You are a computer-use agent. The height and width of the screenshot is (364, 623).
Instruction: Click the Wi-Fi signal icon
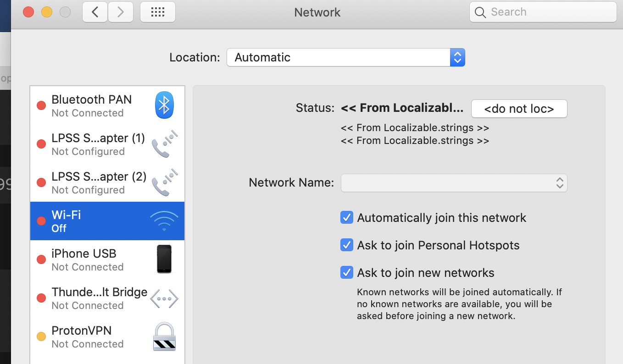[x=164, y=221]
